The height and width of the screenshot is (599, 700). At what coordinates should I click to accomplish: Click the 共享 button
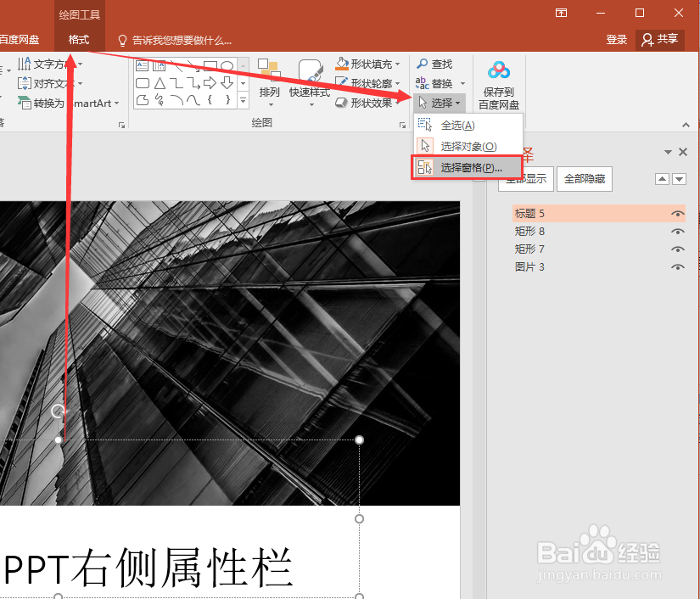pos(659,39)
